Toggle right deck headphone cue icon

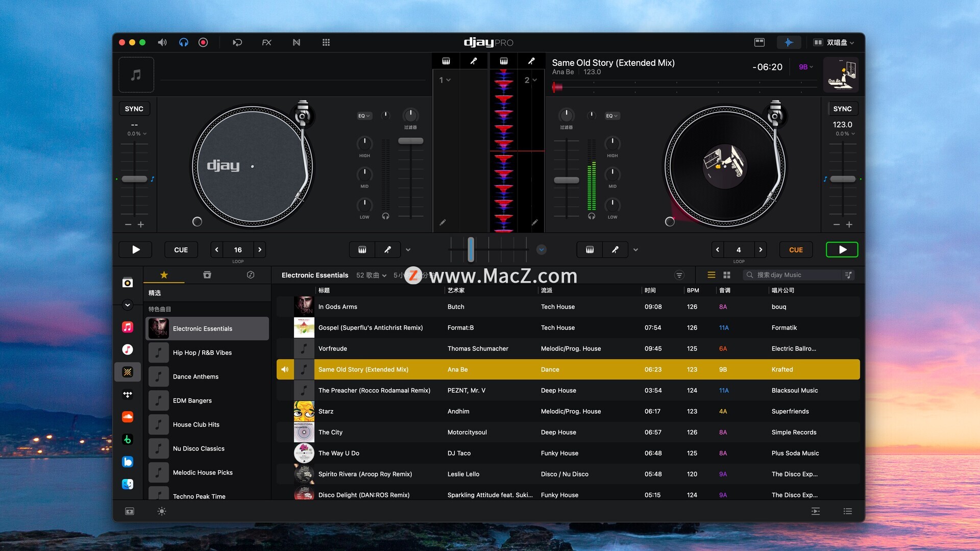click(591, 216)
